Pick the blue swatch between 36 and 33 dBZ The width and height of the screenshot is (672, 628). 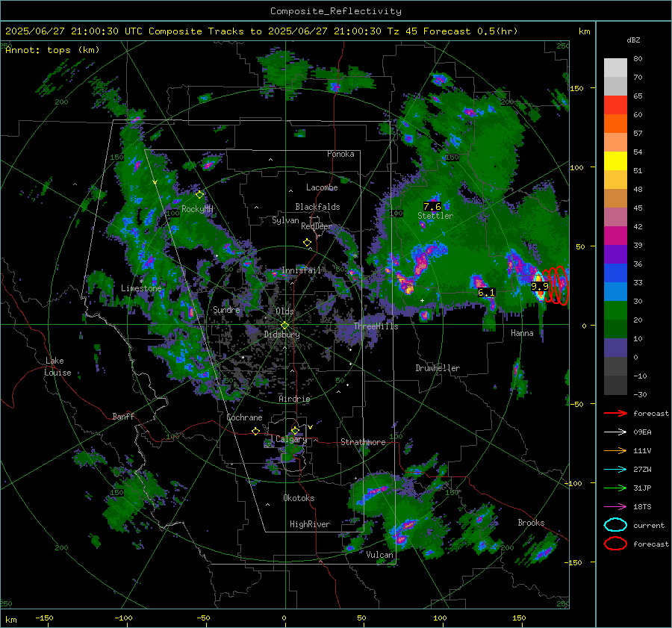click(x=615, y=273)
